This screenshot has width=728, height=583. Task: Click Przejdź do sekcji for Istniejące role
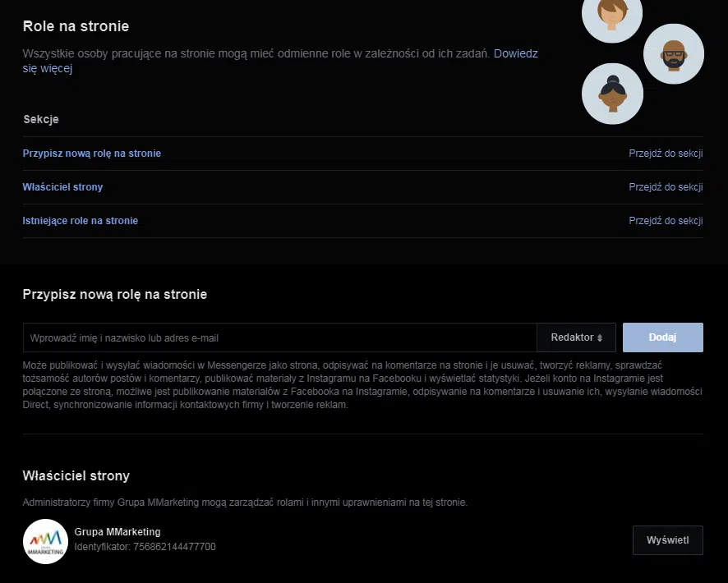point(666,221)
